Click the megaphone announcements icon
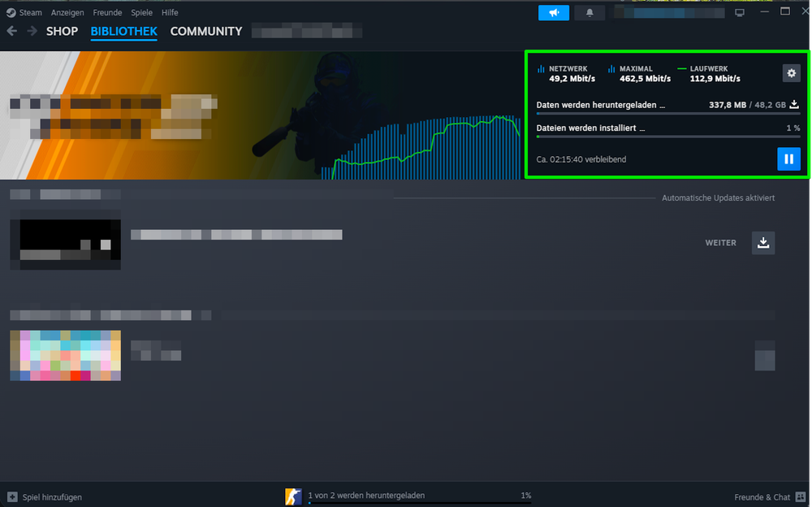Viewport: 812px width, 507px height. tap(554, 13)
